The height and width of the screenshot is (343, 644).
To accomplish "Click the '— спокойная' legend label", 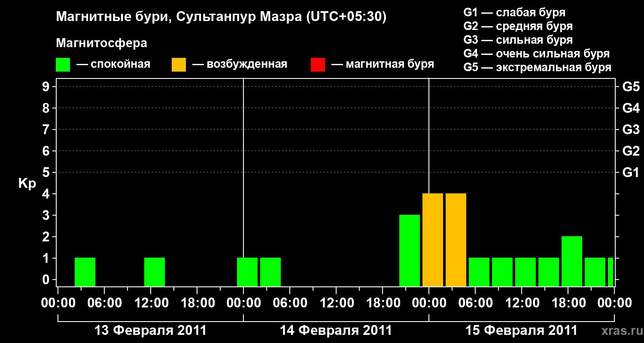I will [x=113, y=65].
